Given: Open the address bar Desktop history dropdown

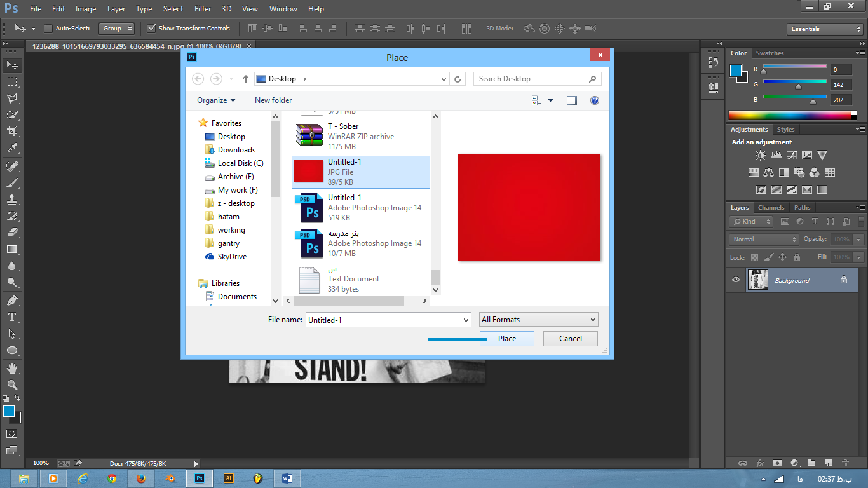Looking at the screenshot, I should [x=444, y=79].
